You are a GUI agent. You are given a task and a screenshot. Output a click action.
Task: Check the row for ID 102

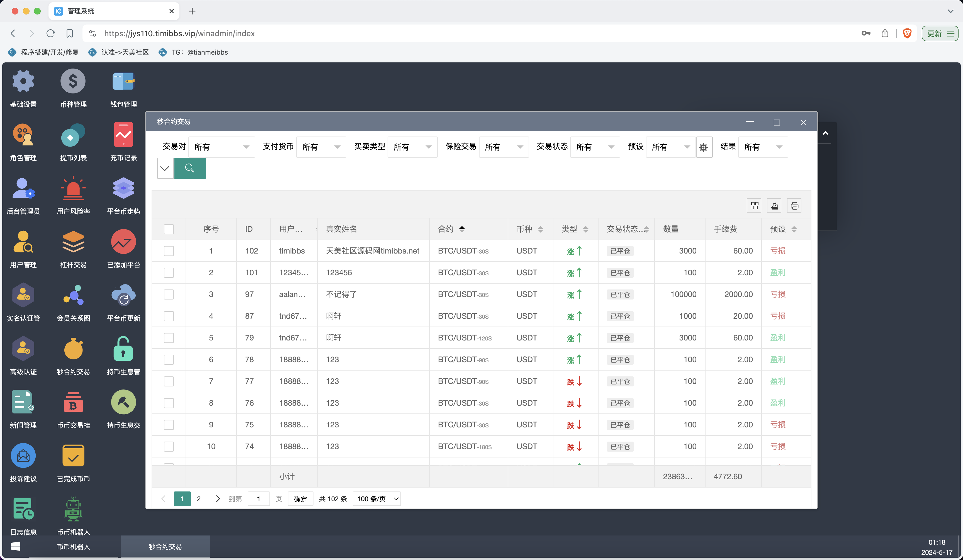click(169, 250)
